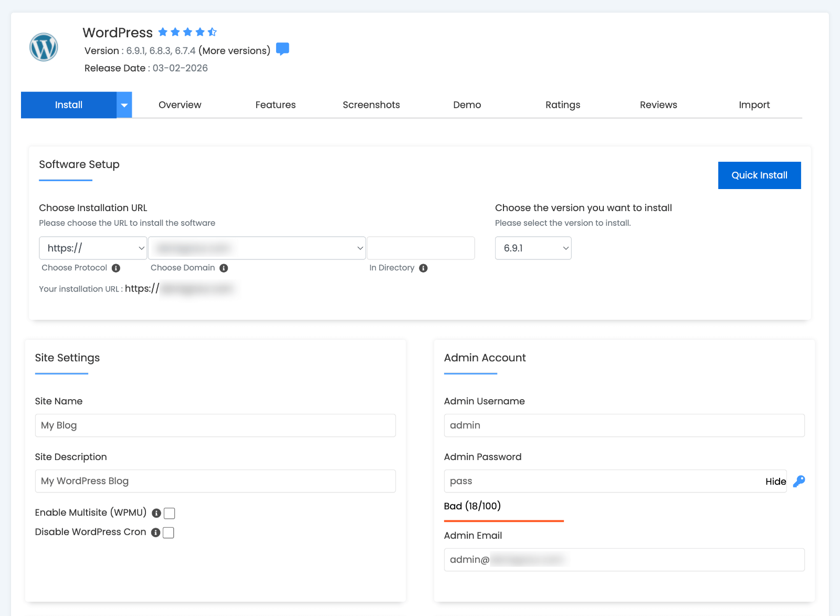Click the Admin Account heading
This screenshot has width=840, height=616.
pyautogui.click(x=485, y=358)
